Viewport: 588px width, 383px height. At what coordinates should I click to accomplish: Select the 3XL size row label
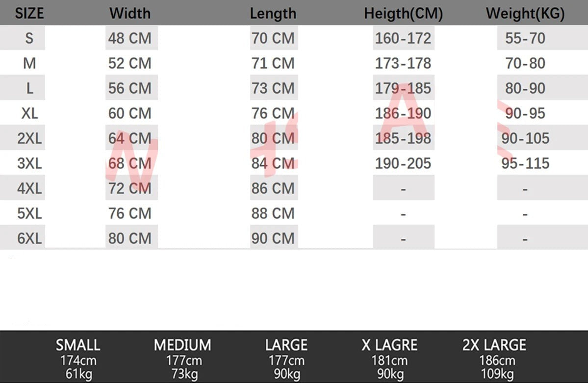coord(29,163)
